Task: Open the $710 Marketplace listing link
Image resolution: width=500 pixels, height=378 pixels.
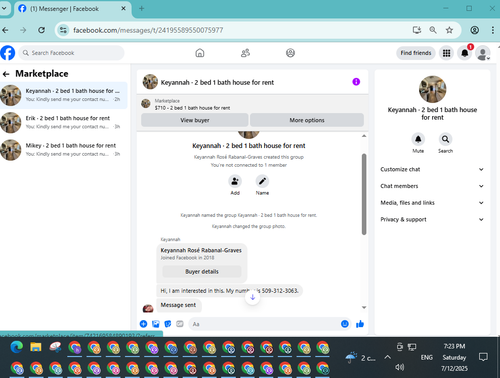Action: [192, 108]
